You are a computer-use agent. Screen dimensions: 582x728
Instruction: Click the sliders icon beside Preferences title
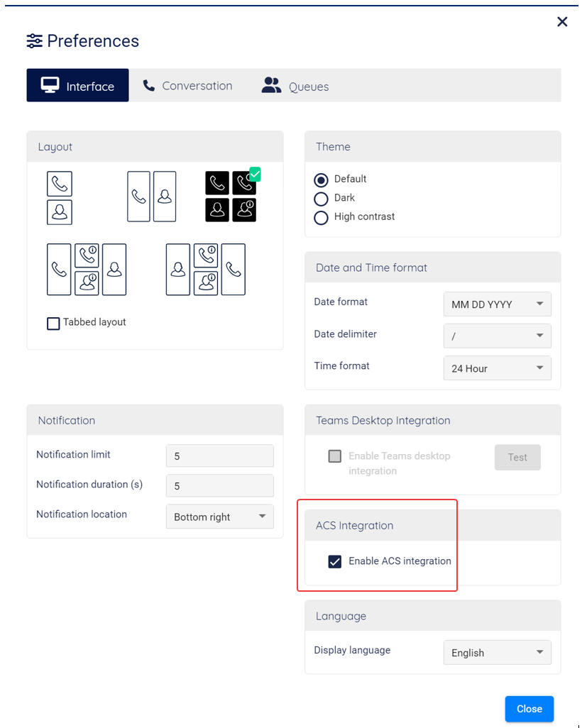(34, 41)
